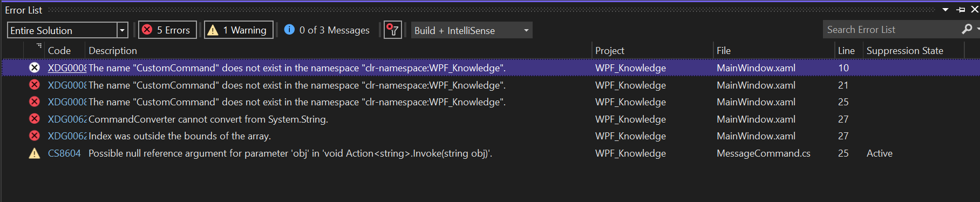Click the category icon column header
The height and width of the screenshot is (202, 980).
pos(35,50)
